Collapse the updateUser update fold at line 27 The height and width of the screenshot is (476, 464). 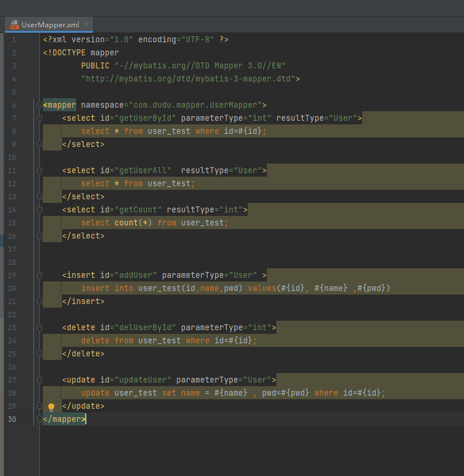tap(39, 380)
